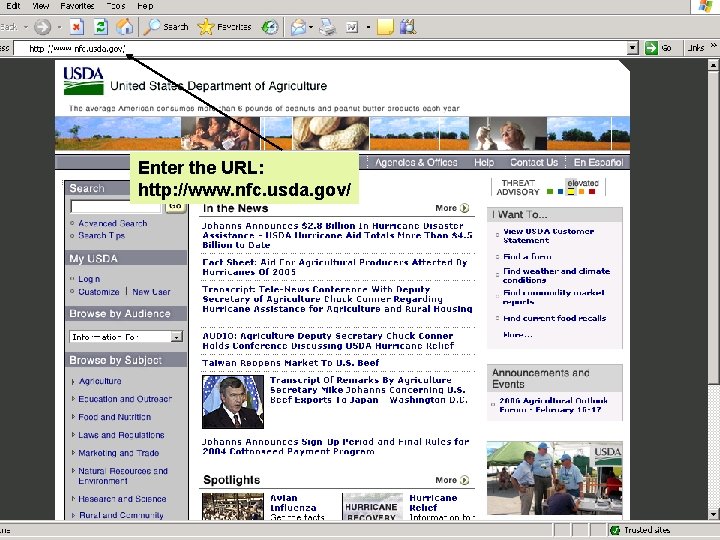The width and height of the screenshot is (720, 540).
Task: Click the yellow elevated threat square
Action: [x=571, y=191]
